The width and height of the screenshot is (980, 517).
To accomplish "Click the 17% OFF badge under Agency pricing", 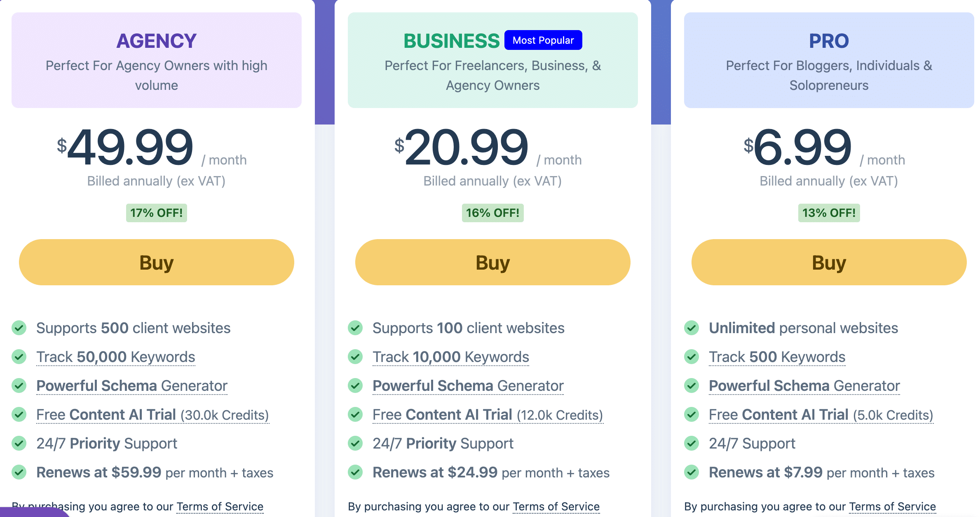I will pyautogui.click(x=156, y=213).
